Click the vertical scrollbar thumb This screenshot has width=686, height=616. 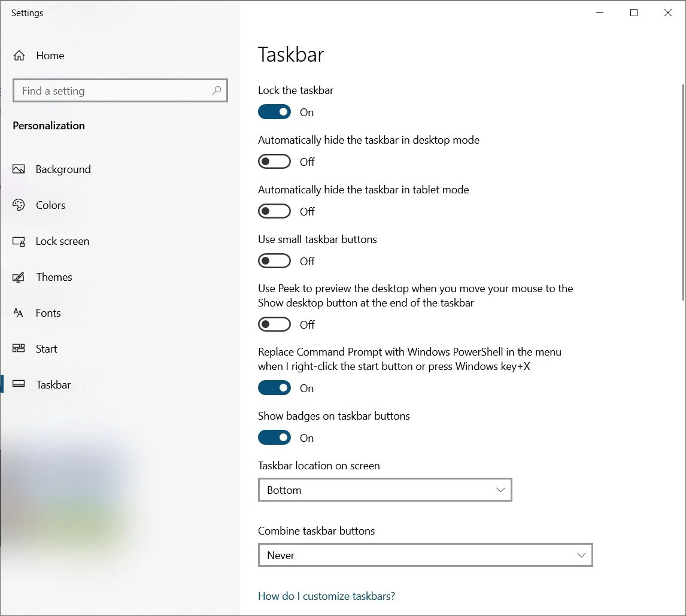683,193
